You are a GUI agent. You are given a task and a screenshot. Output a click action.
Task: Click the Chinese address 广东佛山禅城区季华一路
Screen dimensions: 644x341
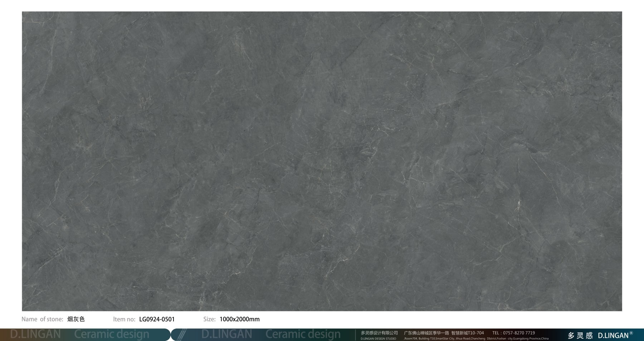426,333
